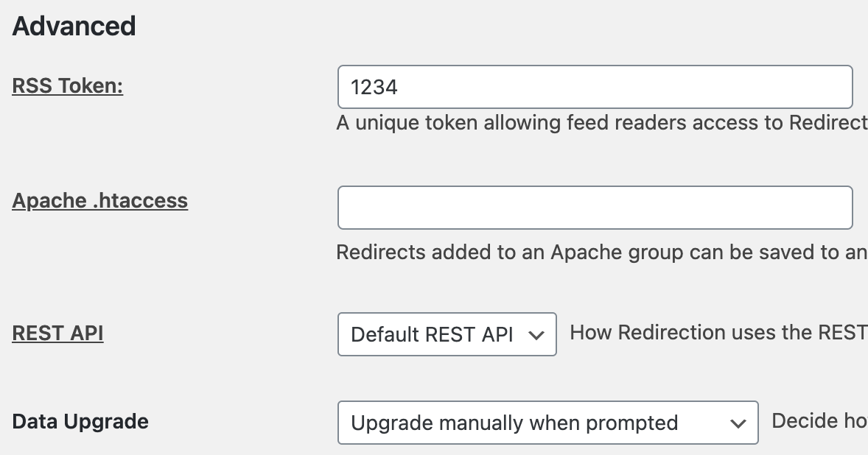Click the "How Redirection uses the REST" description
Image resolution: width=868 pixels, height=455 pixels.
pos(718,333)
